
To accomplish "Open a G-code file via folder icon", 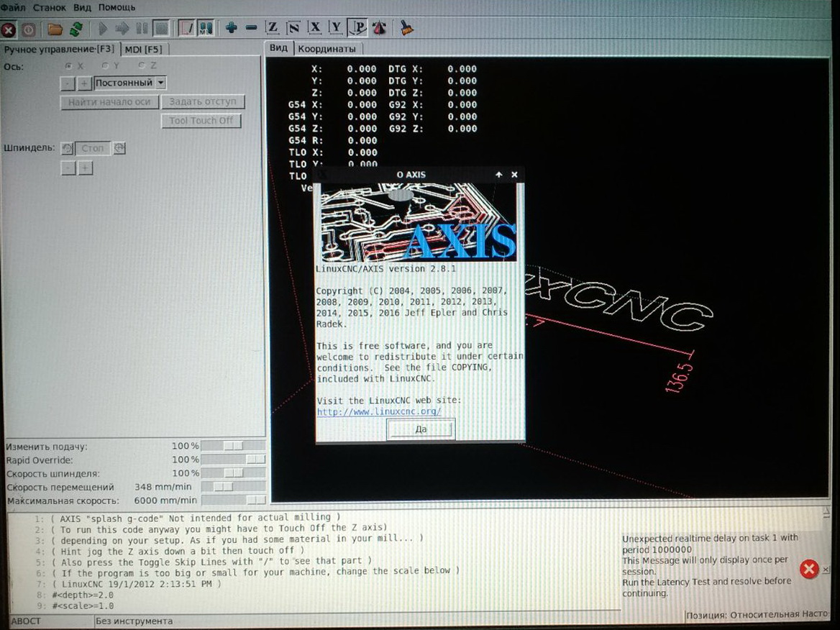I will (55, 29).
